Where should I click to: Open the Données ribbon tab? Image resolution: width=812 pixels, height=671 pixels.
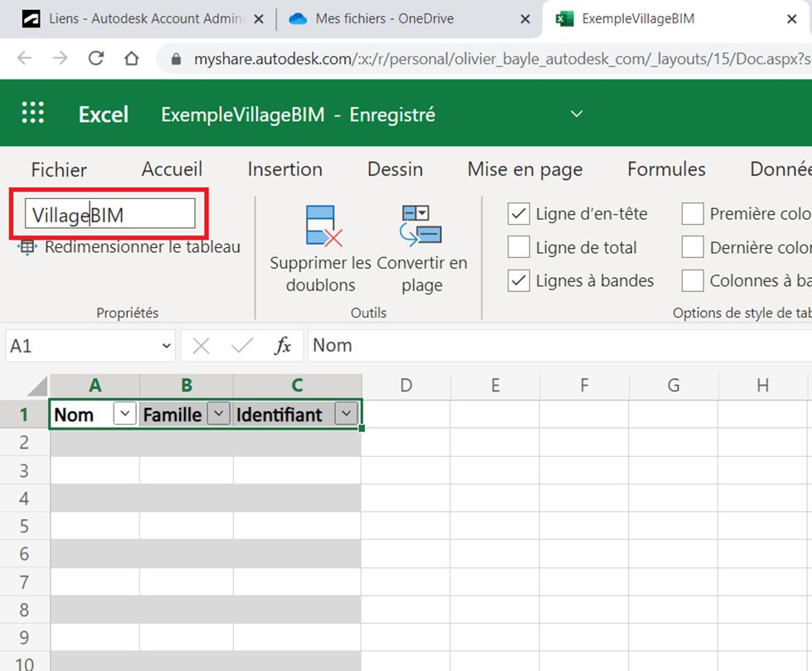pos(780,169)
